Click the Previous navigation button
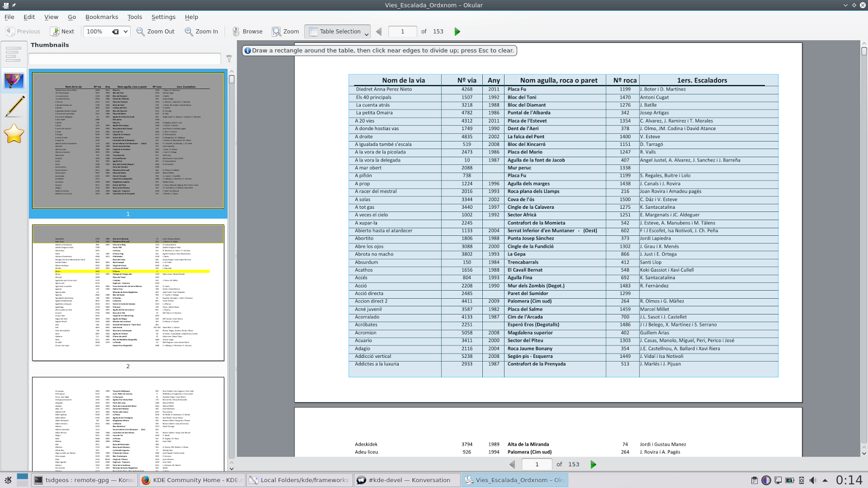The width and height of the screenshot is (868, 488). tap(23, 31)
